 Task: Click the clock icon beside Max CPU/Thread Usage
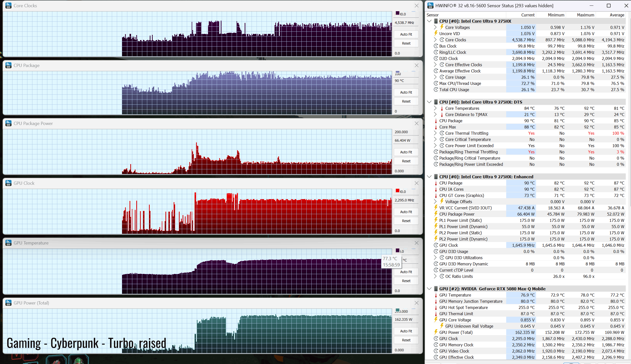pos(436,83)
